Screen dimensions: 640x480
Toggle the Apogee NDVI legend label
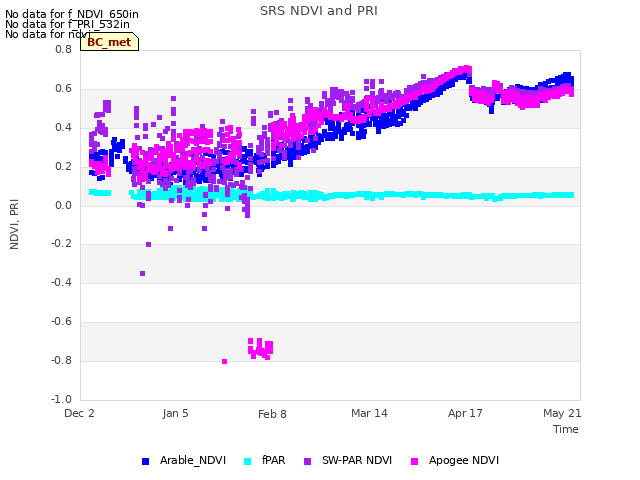[x=464, y=461]
